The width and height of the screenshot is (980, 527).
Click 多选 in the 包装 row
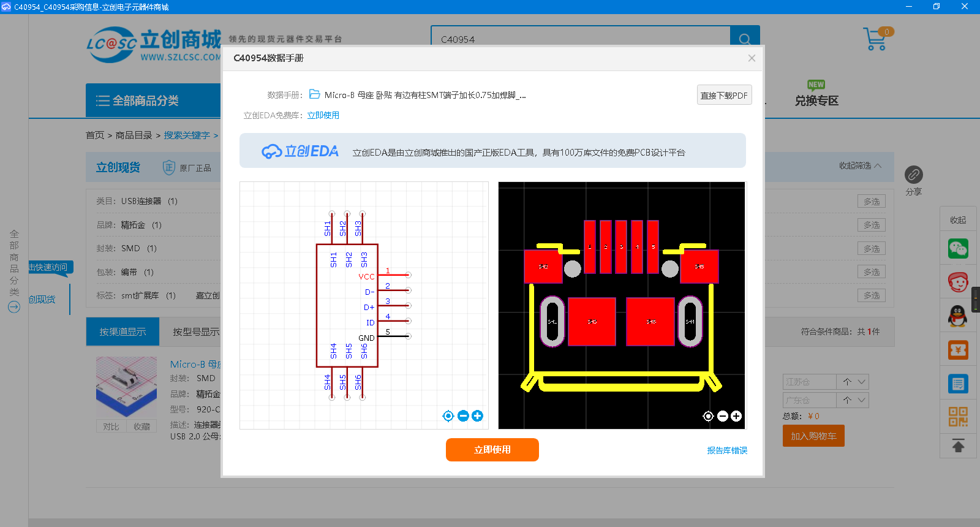click(x=872, y=272)
